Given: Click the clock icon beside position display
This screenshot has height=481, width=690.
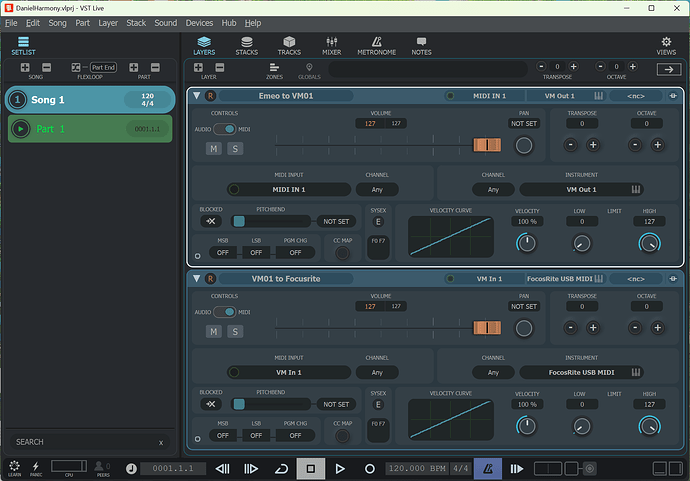Looking at the screenshot, I should (x=131, y=469).
